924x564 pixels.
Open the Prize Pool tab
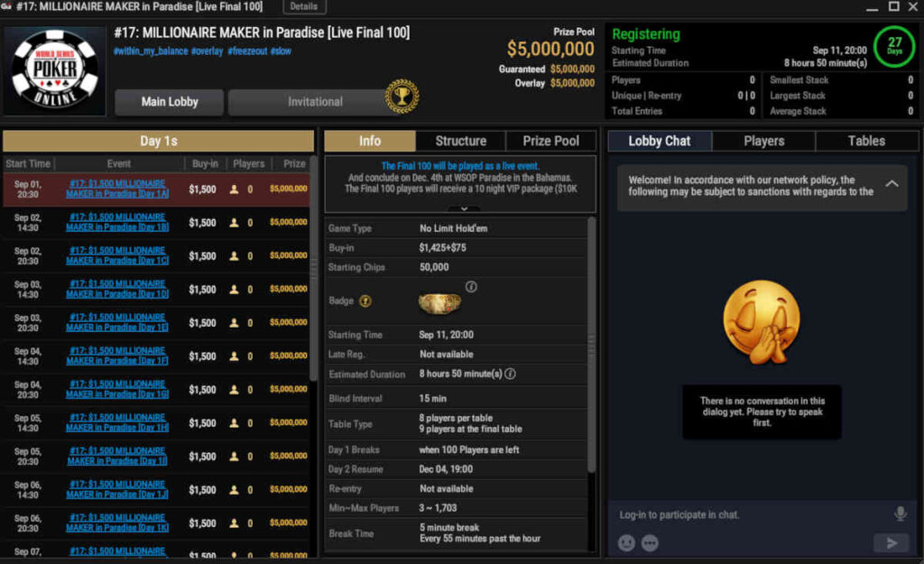coord(550,141)
